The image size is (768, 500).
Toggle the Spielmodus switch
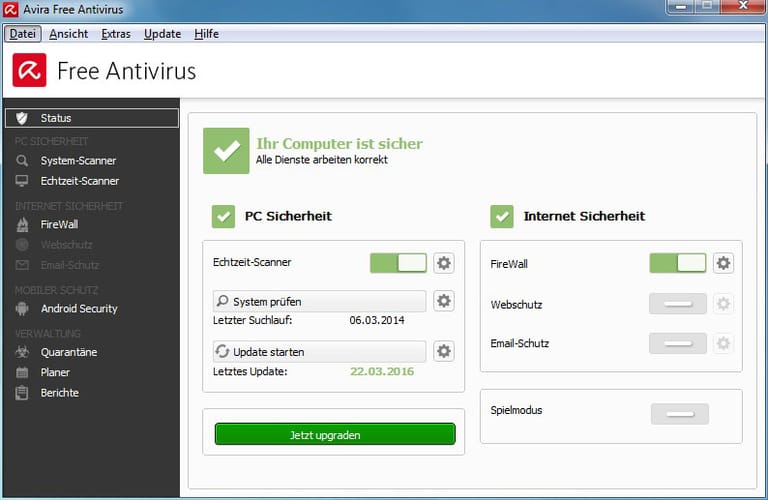pyautogui.click(x=680, y=414)
